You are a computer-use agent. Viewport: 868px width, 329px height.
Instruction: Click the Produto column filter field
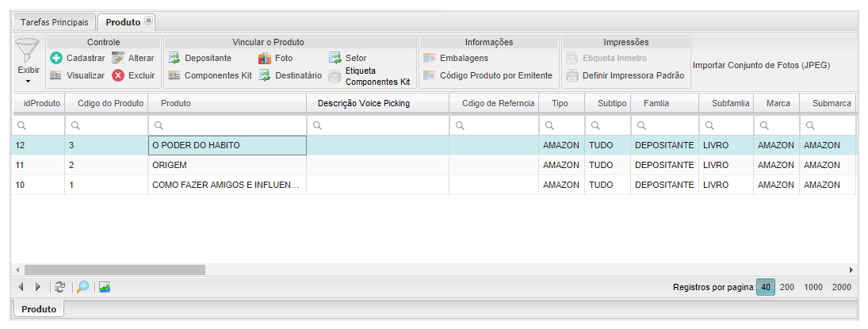point(227,125)
